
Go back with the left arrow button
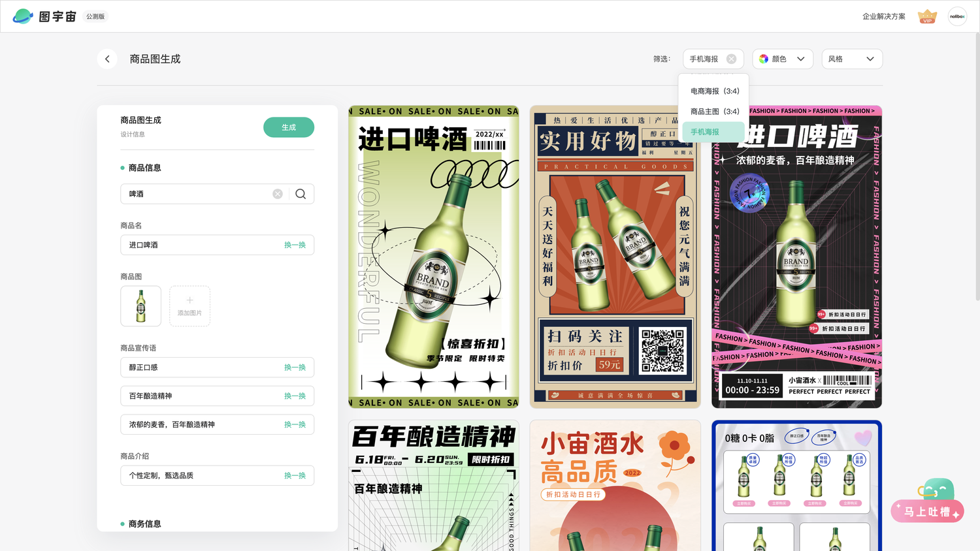pos(107,59)
